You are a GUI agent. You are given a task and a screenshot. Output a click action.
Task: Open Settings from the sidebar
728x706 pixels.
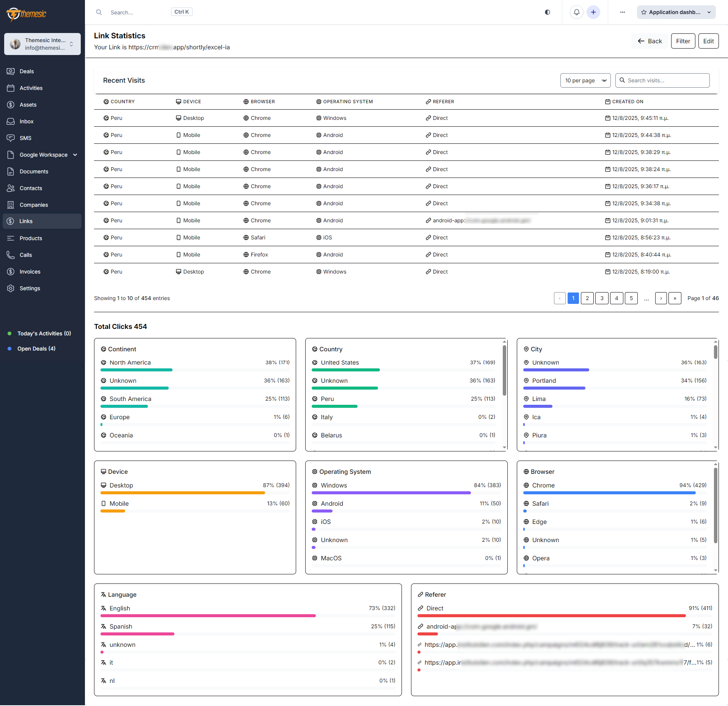click(30, 288)
